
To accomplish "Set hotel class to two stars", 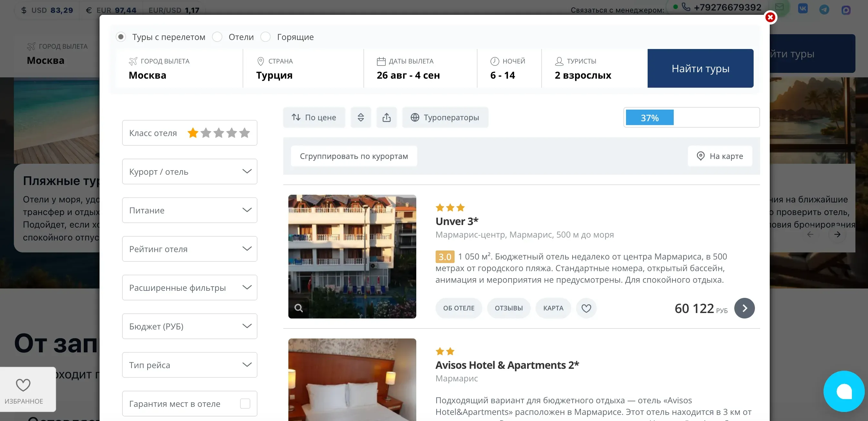I will pos(206,133).
